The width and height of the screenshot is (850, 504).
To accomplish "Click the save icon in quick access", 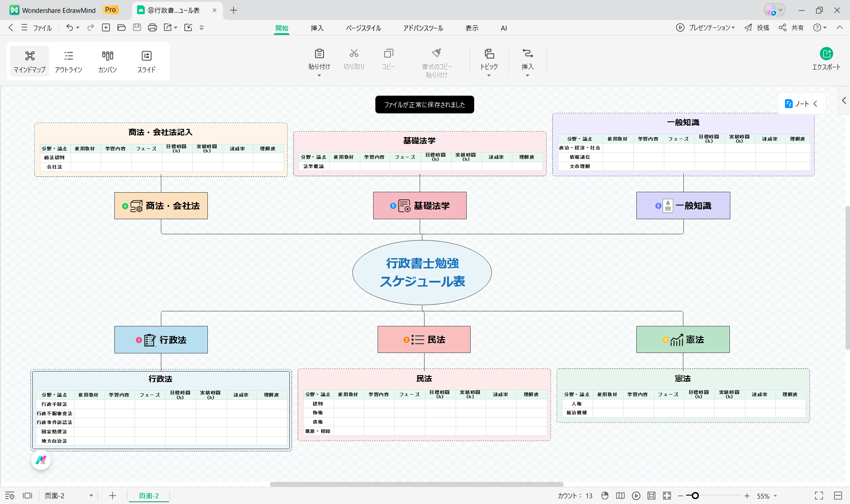I will click(x=136, y=27).
